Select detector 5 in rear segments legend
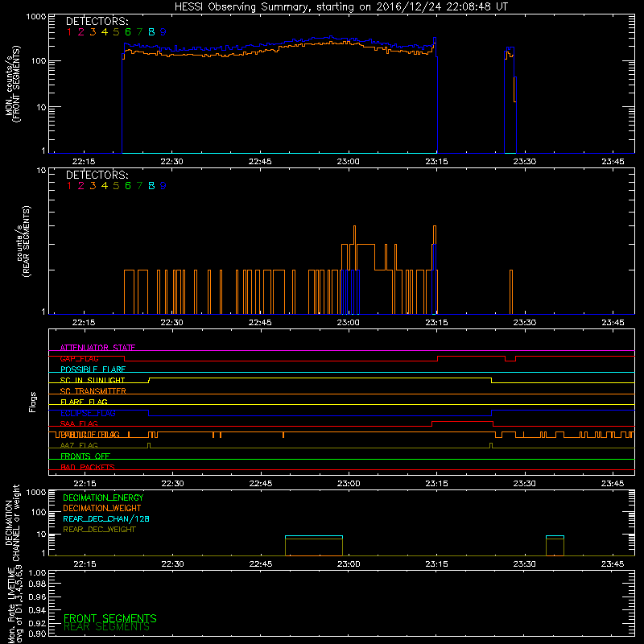 (x=116, y=186)
